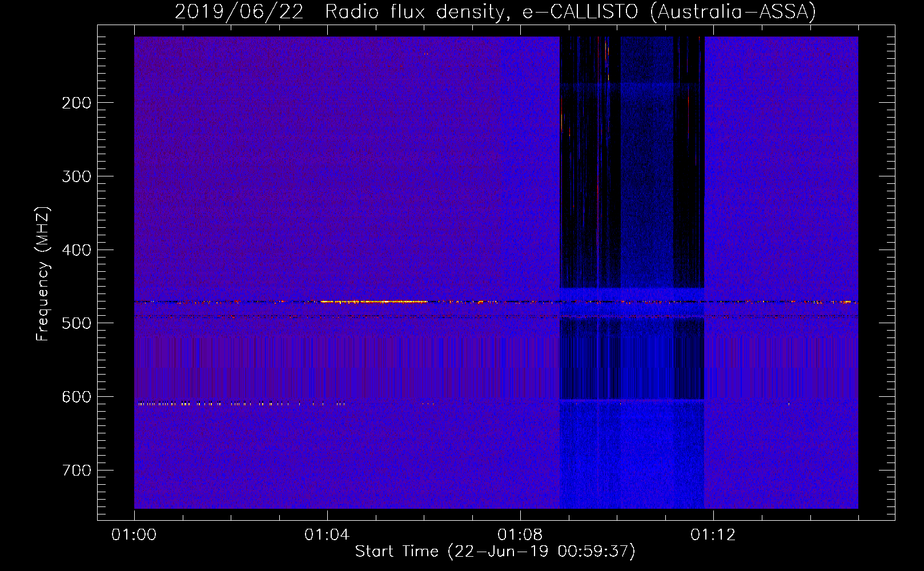Click the 'Start Time (22-Jun-19 00:59:37)' label
The image size is (924, 571).
point(495,551)
